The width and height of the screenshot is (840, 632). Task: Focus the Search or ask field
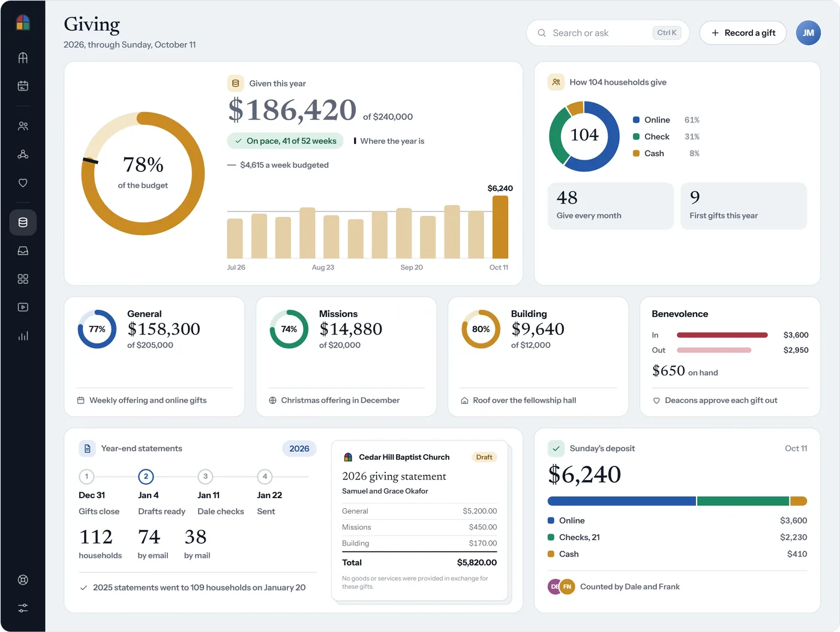click(x=608, y=33)
